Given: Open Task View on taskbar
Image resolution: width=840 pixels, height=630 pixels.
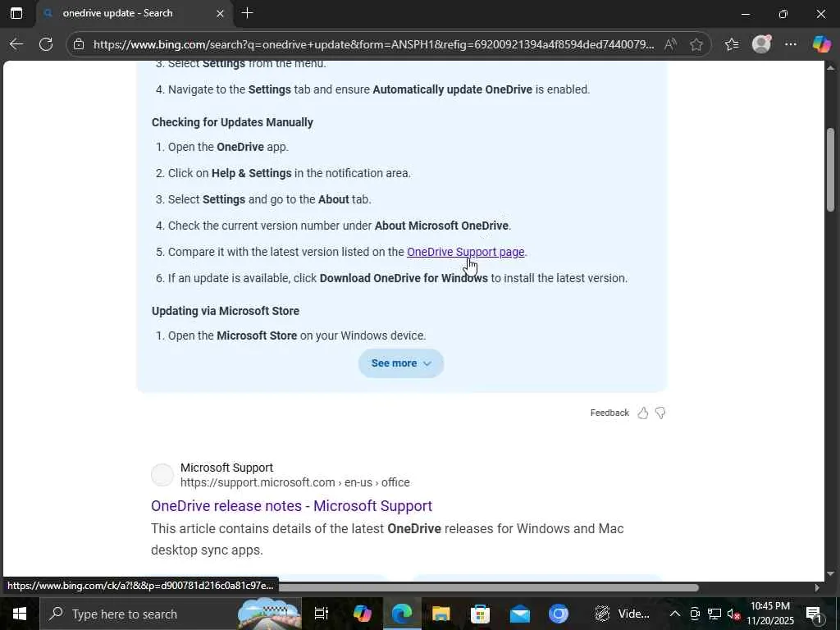Looking at the screenshot, I should (x=321, y=614).
